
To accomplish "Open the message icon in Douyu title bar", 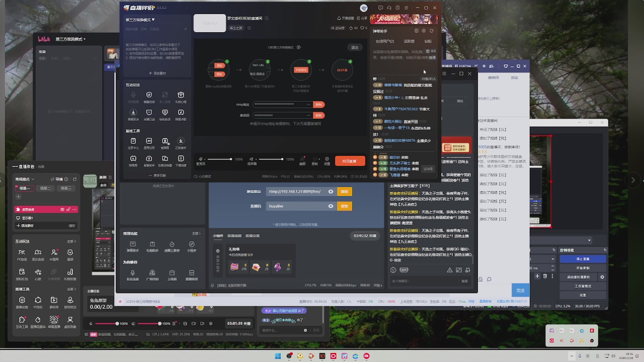I will pos(380,8).
